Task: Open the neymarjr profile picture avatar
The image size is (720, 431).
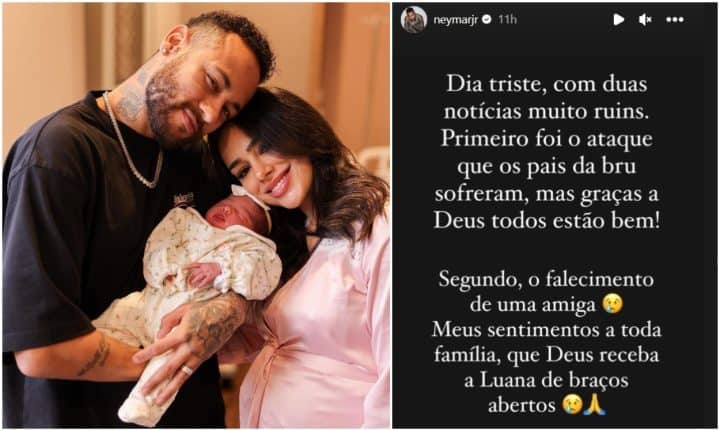Action: (x=414, y=20)
